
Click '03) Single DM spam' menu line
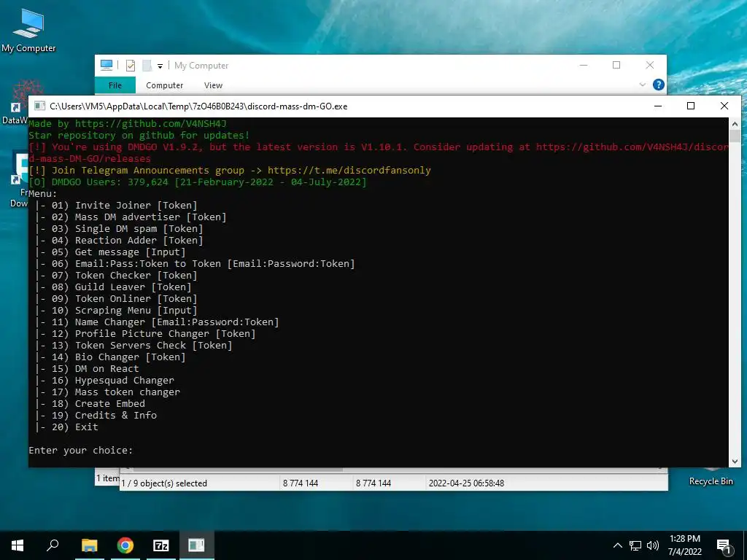tap(127, 228)
